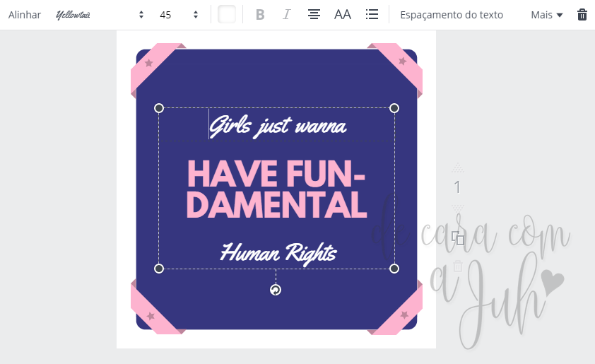
Task: Open Espaçamento do texto settings
Action: 452,15
